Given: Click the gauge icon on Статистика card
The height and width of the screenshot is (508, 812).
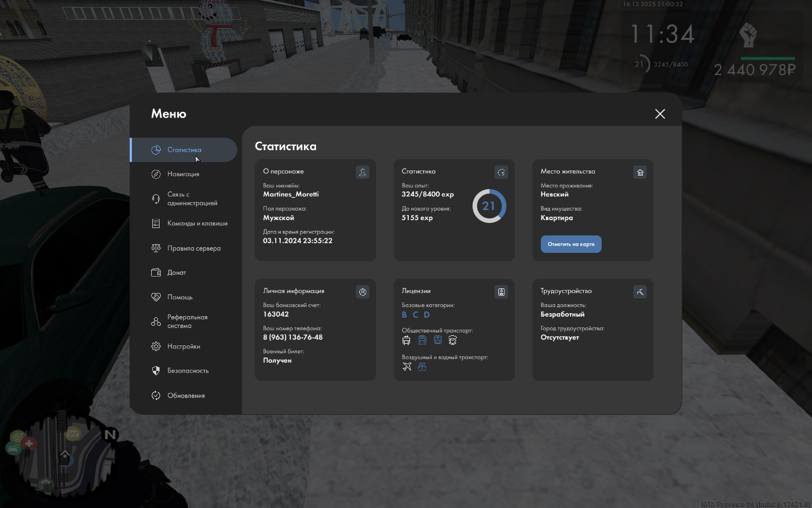Looking at the screenshot, I should (x=501, y=172).
